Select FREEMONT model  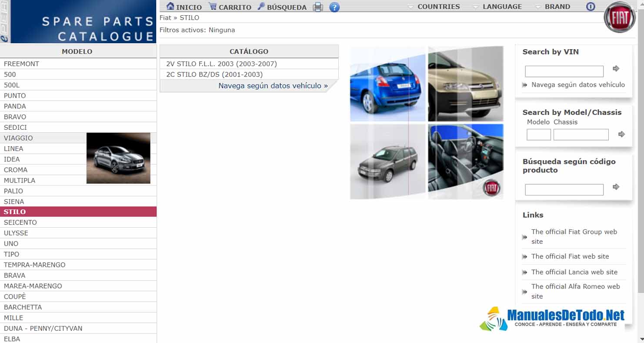(x=78, y=64)
